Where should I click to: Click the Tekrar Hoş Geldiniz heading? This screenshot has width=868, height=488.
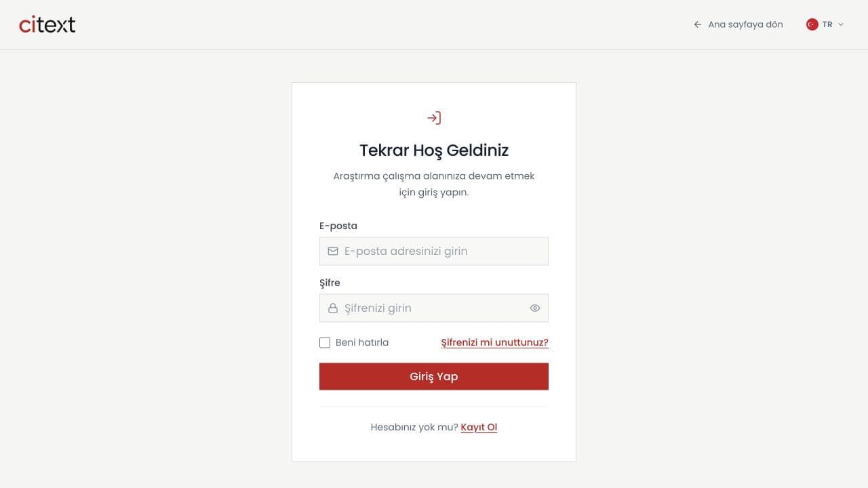pos(434,150)
